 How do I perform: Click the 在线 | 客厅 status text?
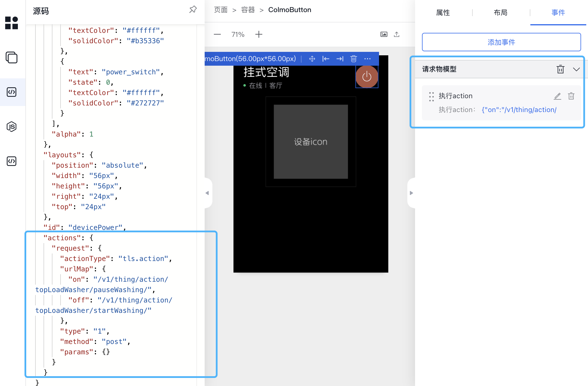[x=265, y=86]
